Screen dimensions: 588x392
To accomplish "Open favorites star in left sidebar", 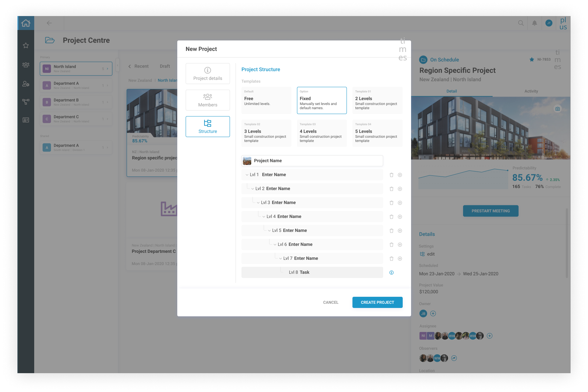I will (26, 46).
